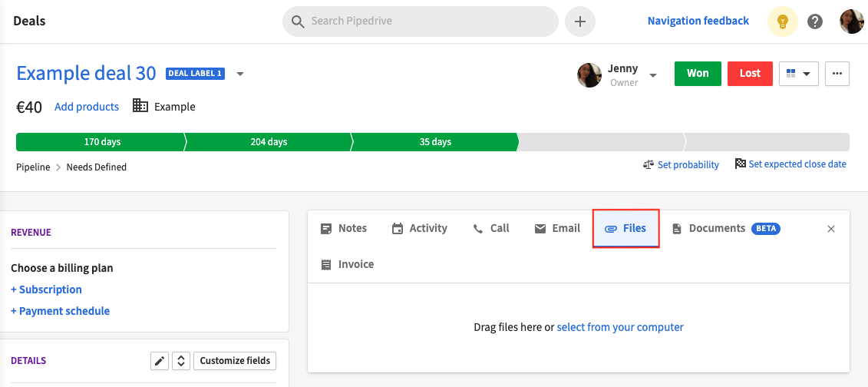Open the three-dots more actions menu
Viewport: 868px width, 387px height.
837,74
